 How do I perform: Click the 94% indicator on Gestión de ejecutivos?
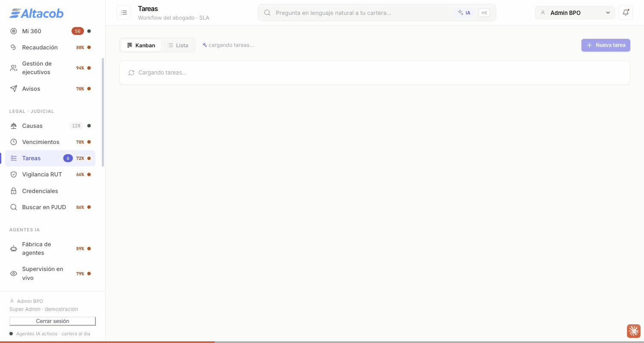tap(80, 68)
